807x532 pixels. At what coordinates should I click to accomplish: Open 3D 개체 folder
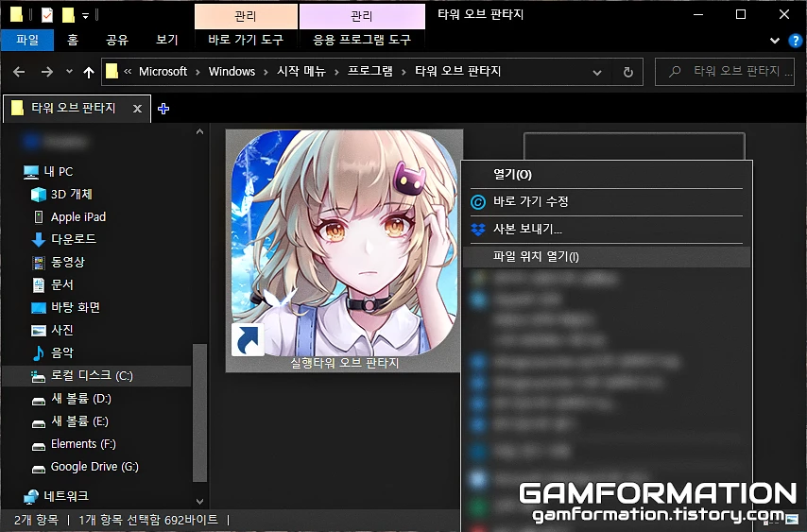tap(71, 194)
